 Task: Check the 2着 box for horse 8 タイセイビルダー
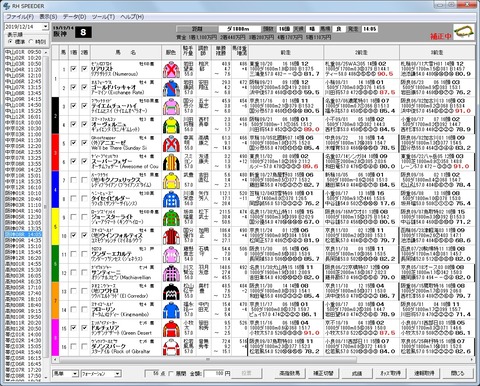click(x=84, y=198)
